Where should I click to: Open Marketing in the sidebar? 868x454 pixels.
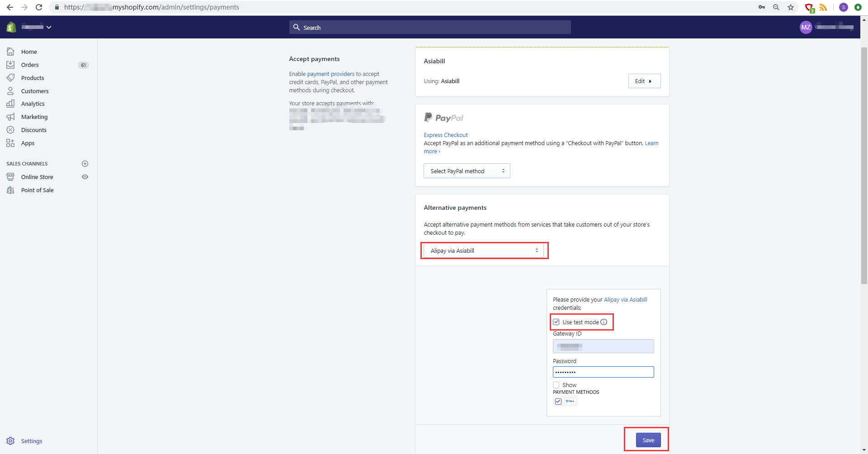point(34,117)
